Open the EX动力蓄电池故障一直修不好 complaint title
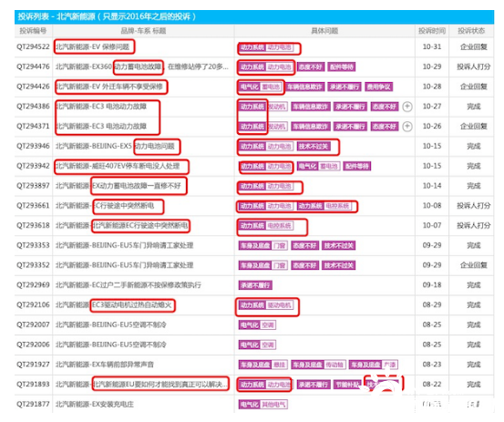This screenshot has width=504, height=422. 118,186
